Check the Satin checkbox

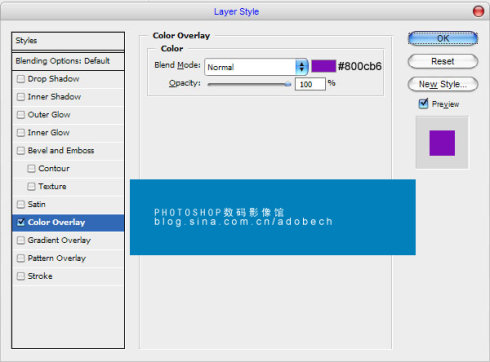tap(21, 204)
